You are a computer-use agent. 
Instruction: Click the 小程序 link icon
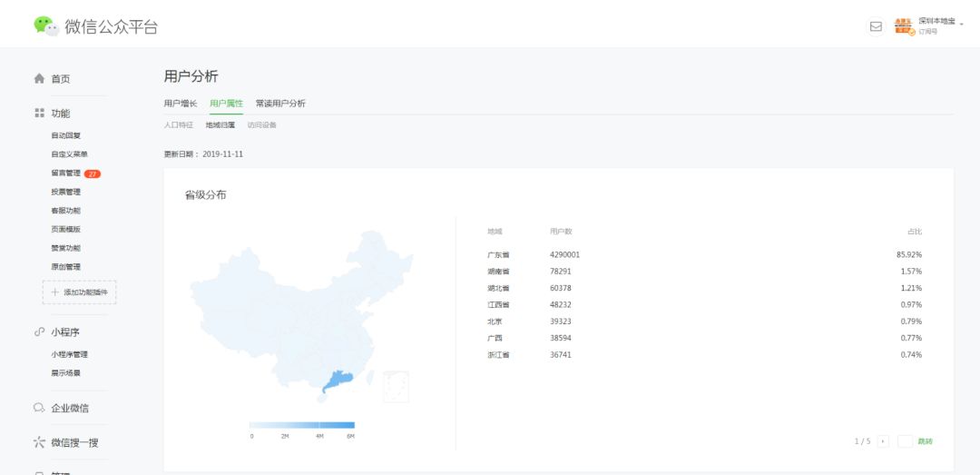[39, 332]
